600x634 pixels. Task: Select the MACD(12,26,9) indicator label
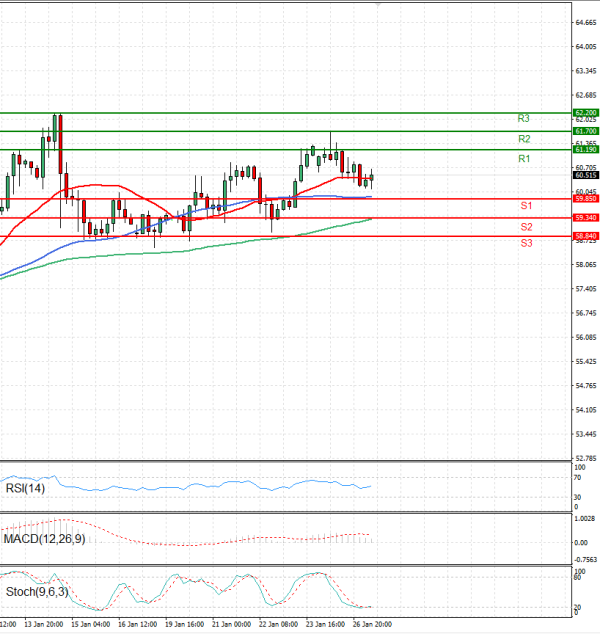[x=45, y=540]
